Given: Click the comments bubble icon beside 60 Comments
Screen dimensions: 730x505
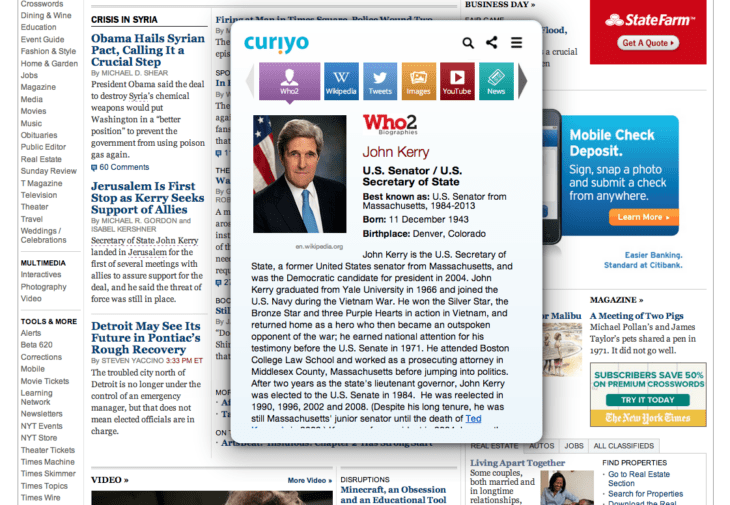Looking at the screenshot, I should (94, 168).
